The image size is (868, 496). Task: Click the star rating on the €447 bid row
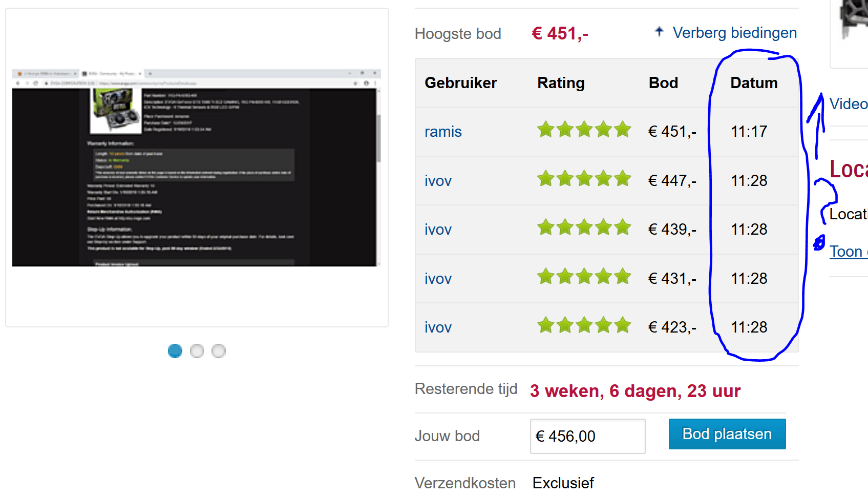(x=584, y=179)
